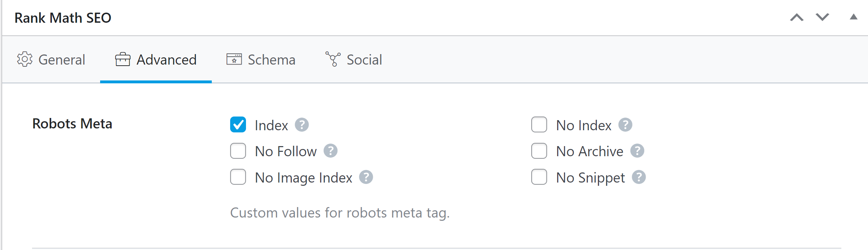Image resolution: width=868 pixels, height=250 pixels.
Task: Enable the No Index checkbox
Action: 539,125
